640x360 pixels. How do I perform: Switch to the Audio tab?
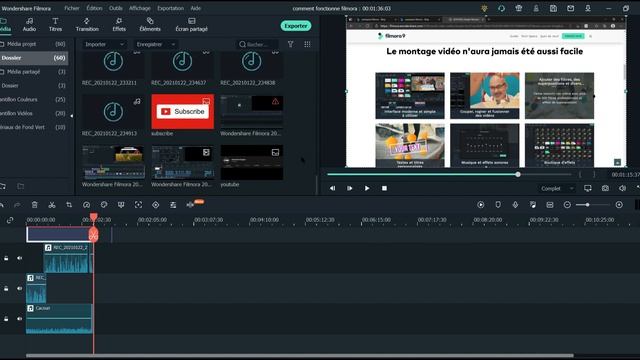coord(29,24)
